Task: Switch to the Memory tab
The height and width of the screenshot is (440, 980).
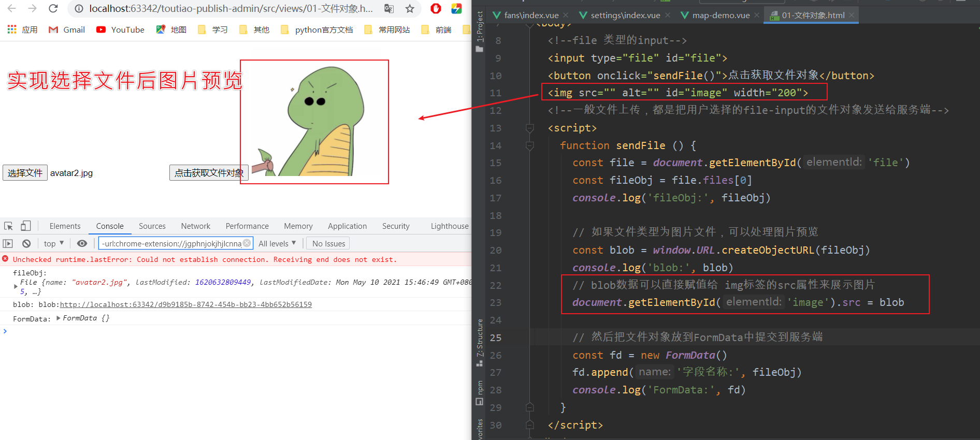Action: click(298, 226)
